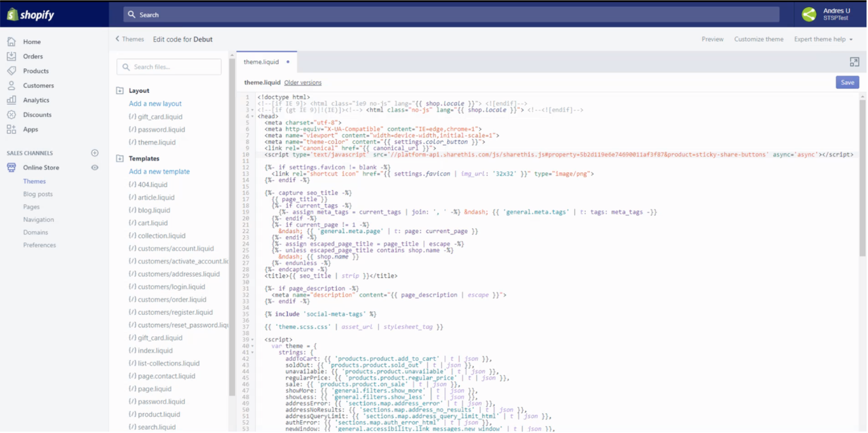Click the Online Store shop icon
The image size is (868, 433).
coord(11,168)
